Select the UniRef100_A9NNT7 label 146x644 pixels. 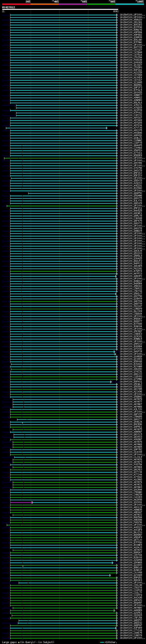pyautogui.click(x=131, y=95)
